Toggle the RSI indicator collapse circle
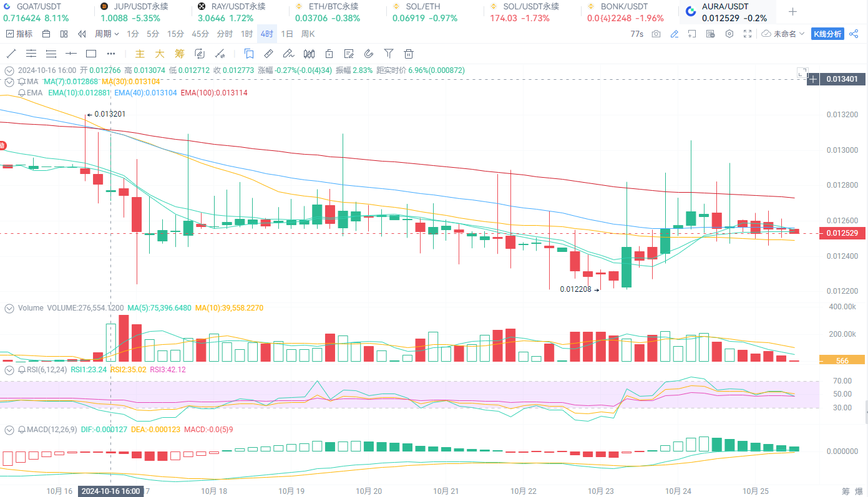 pos(9,369)
